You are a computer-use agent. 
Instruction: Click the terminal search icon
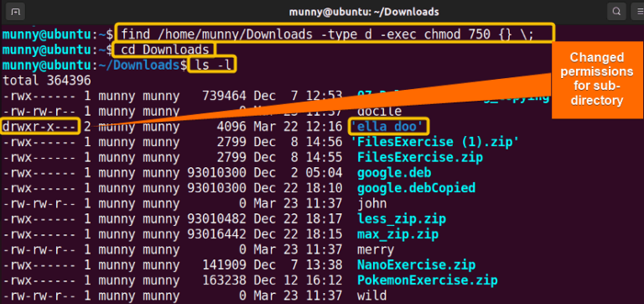(x=616, y=12)
